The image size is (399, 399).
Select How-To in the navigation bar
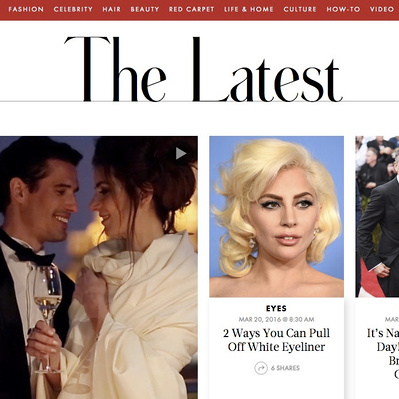click(343, 9)
